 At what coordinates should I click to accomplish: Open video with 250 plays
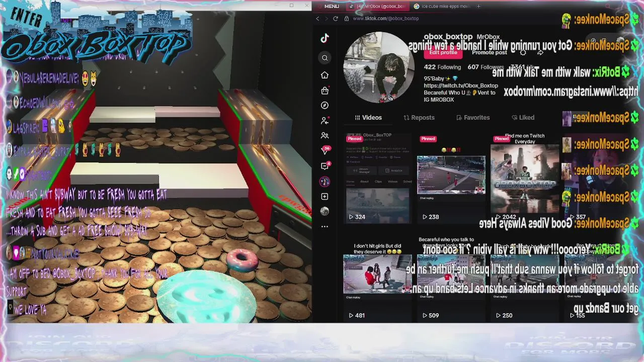pos(524,281)
